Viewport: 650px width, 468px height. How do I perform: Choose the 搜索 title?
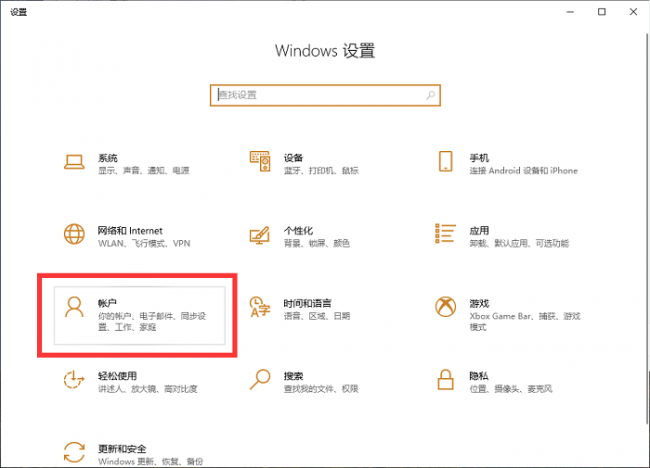[293, 376]
